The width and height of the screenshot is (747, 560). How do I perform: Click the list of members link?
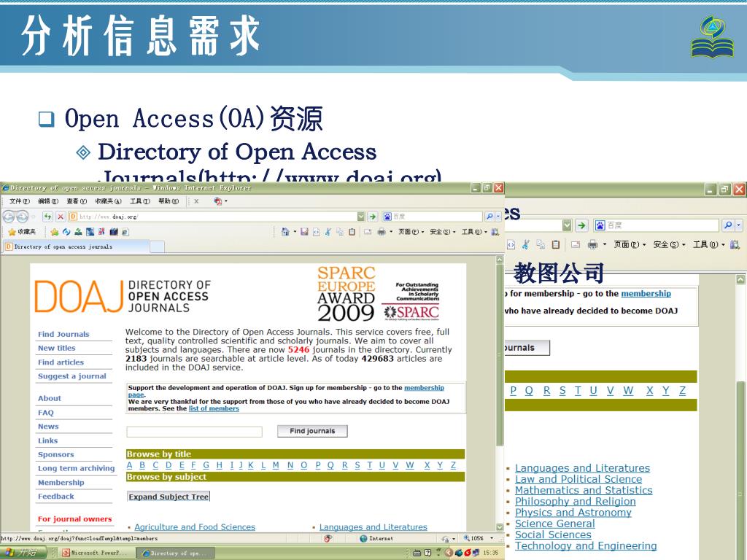(214, 408)
